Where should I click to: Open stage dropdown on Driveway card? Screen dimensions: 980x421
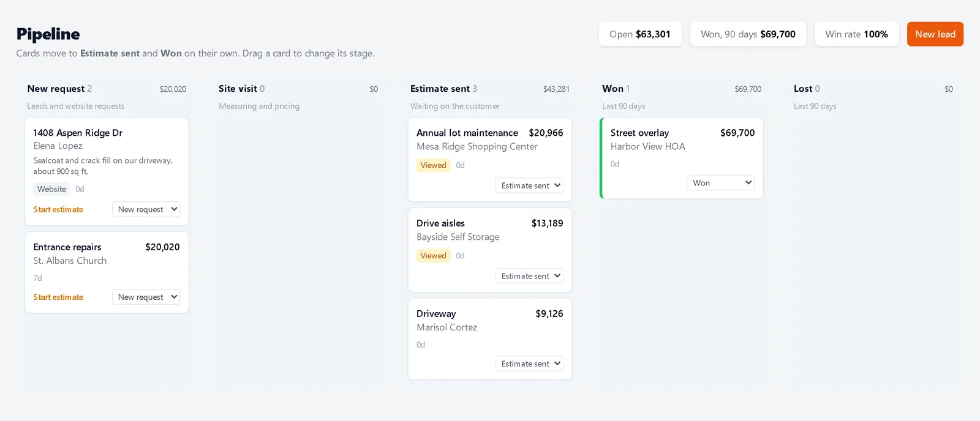coord(529,363)
